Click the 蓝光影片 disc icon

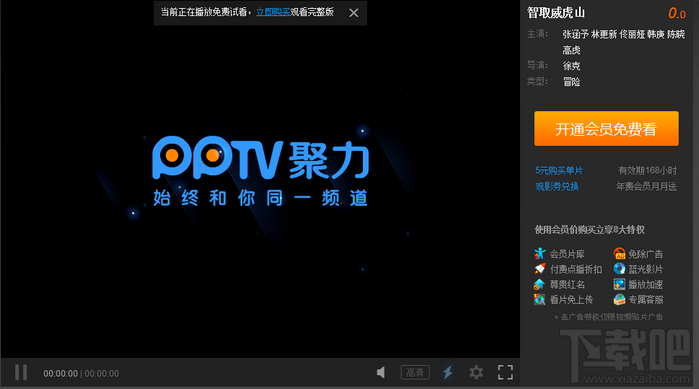[619, 269]
